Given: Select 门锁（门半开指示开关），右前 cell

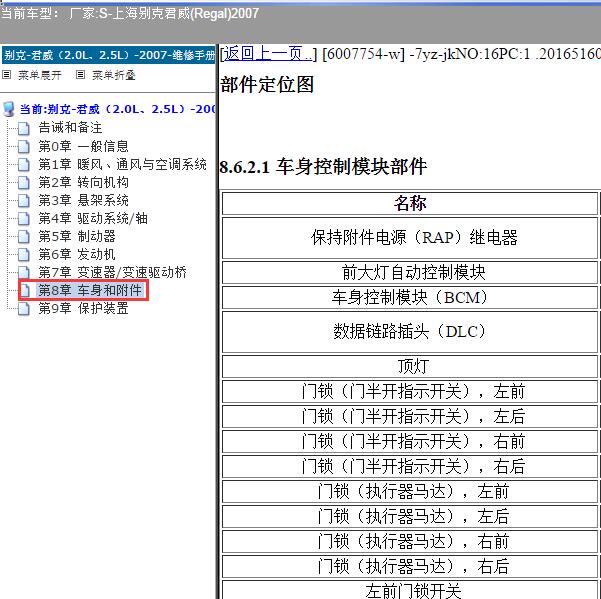Looking at the screenshot, I should [410, 441].
